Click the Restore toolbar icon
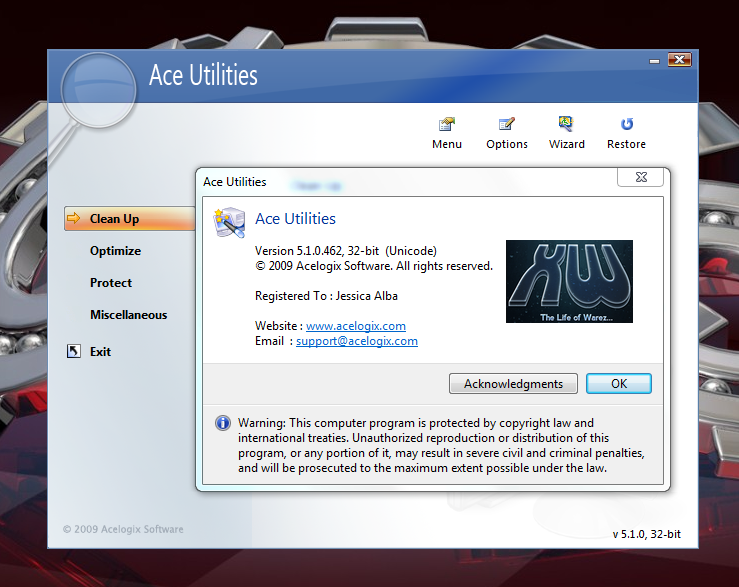This screenshot has height=587, width=739. pyautogui.click(x=626, y=133)
